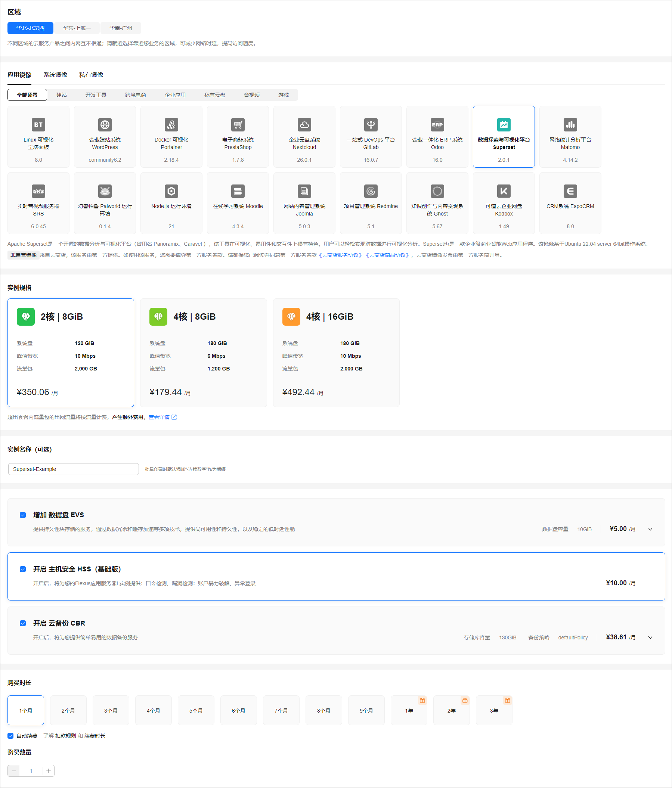Open the 扣款规则 link
Screen dimensions: 672x788
tap(66, 736)
